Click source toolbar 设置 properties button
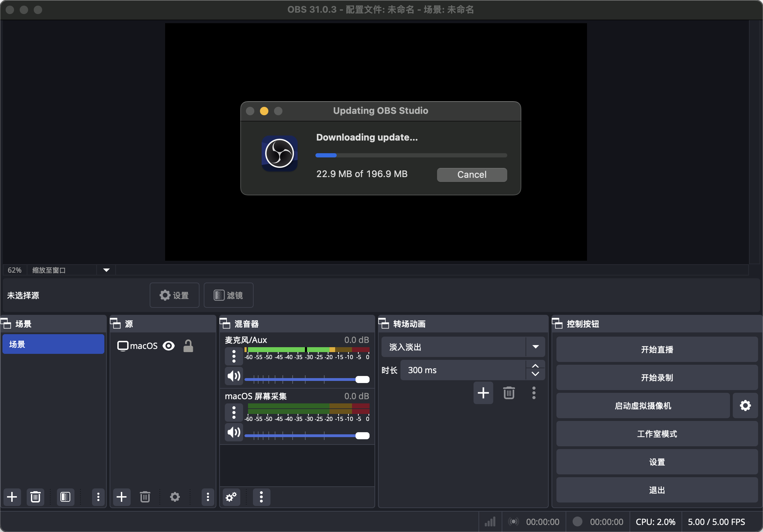This screenshot has height=532, width=763. (175, 295)
